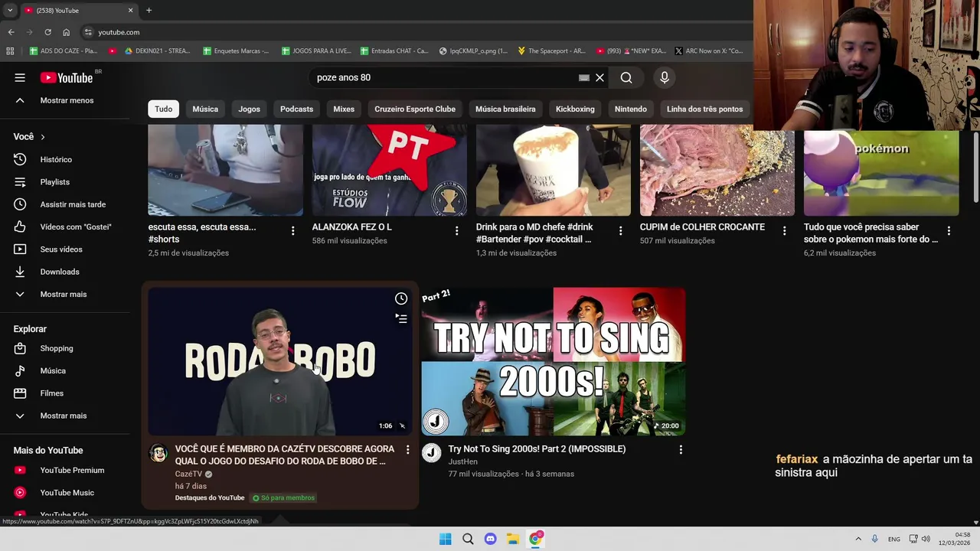Screen dimensions: 980x551
Task: Open CazéTV channel avatar
Action: click(x=158, y=453)
